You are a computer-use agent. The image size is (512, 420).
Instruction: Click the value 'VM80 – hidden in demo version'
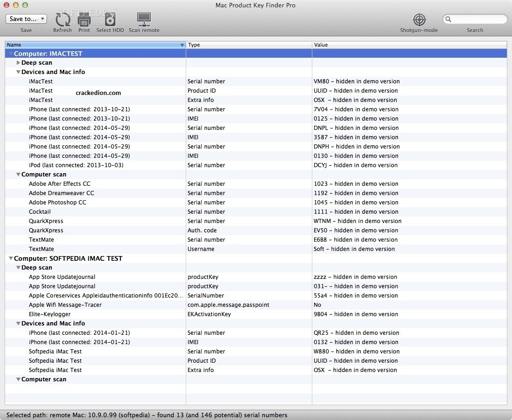(357, 81)
